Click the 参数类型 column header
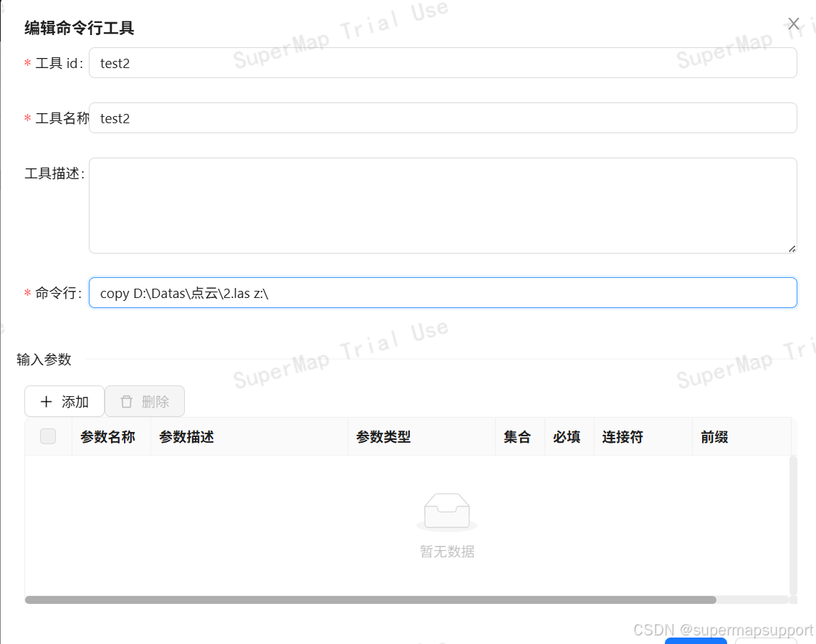816x644 pixels. pos(383,436)
